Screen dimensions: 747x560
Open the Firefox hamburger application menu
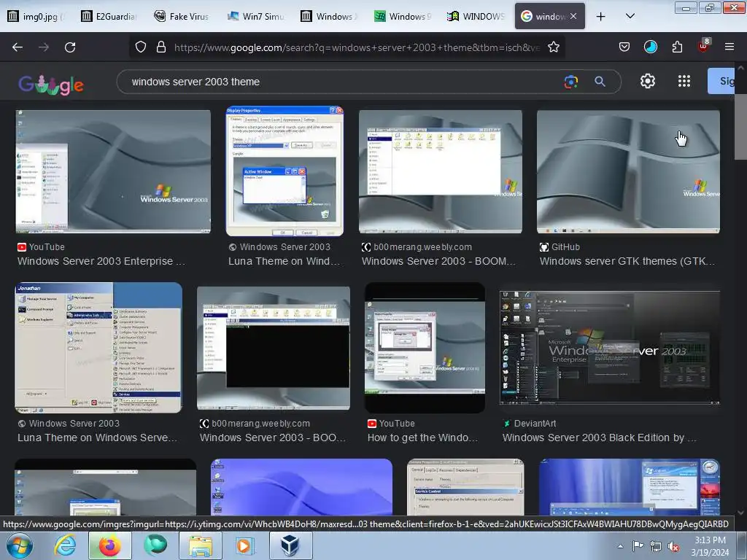[x=729, y=47]
